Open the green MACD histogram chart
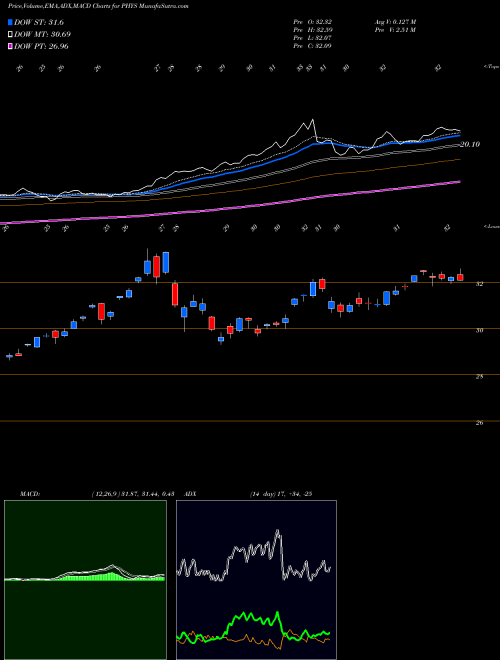Image resolution: width=500 pixels, height=660 pixels. [x=85, y=580]
